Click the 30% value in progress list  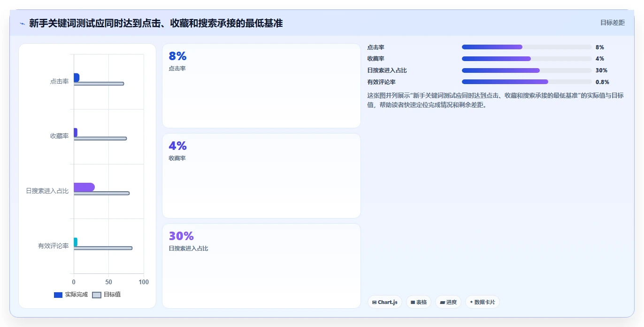tap(602, 70)
